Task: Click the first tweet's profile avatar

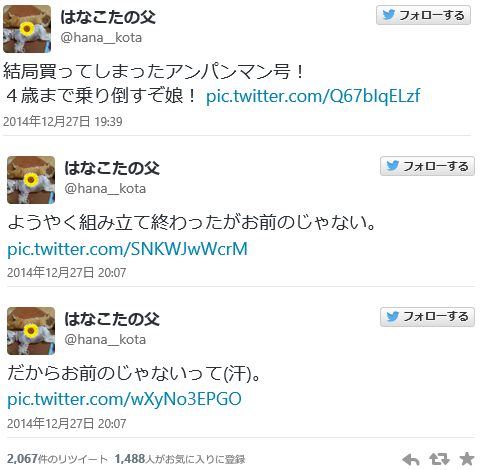Action: pyautogui.click(x=27, y=29)
